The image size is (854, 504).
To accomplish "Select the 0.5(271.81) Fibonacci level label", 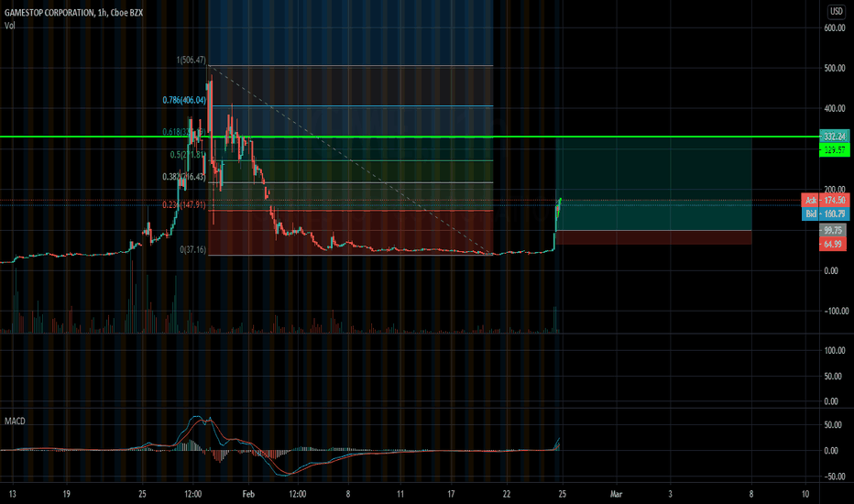I will [x=188, y=155].
